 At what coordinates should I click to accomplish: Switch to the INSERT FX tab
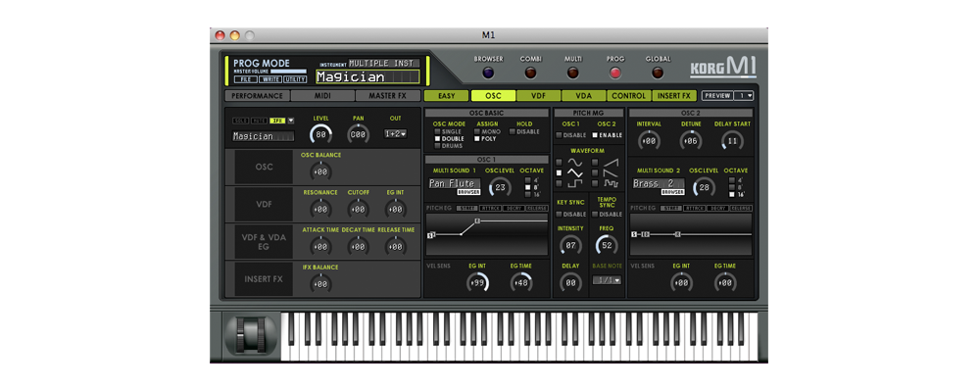point(674,96)
